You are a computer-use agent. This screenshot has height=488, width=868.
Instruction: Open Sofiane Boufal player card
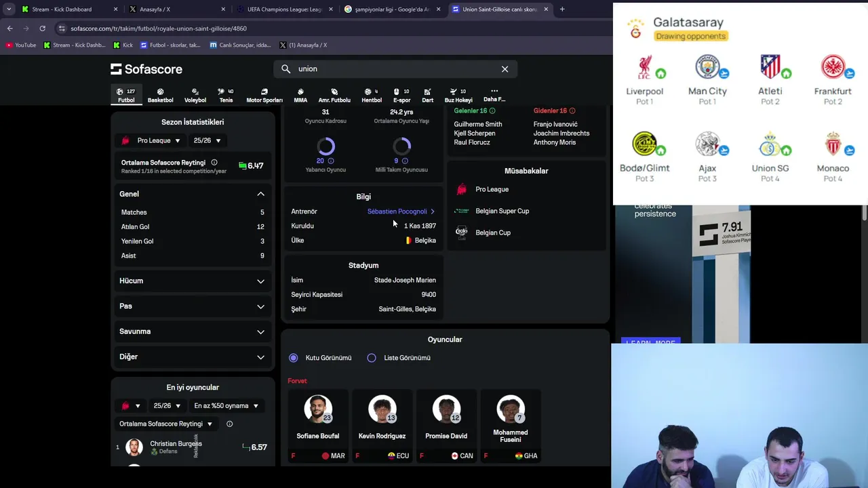pyautogui.click(x=317, y=427)
